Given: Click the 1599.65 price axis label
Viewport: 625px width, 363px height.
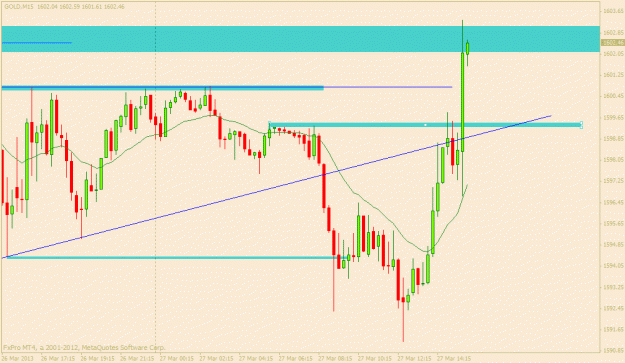Looking at the screenshot, I should 613,118.
